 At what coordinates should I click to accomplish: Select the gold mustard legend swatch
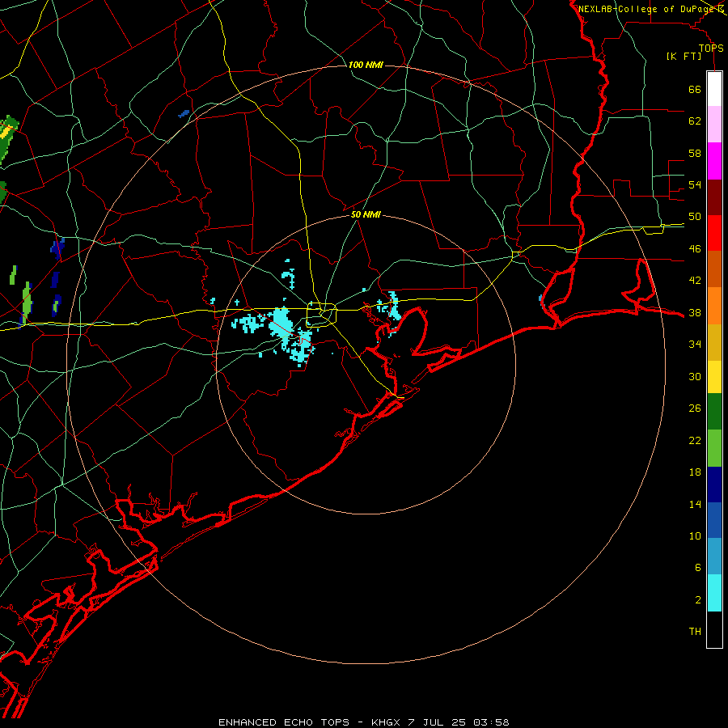(x=714, y=342)
